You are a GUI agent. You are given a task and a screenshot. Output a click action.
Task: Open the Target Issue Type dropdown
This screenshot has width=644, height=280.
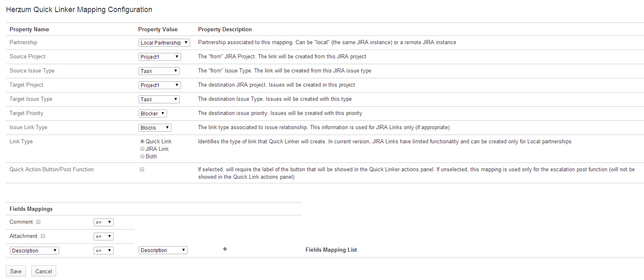159,99
